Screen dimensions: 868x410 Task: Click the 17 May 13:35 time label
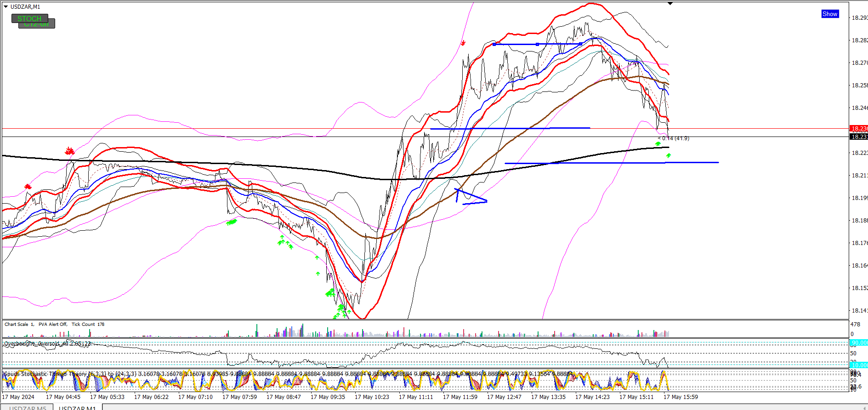pos(548,397)
